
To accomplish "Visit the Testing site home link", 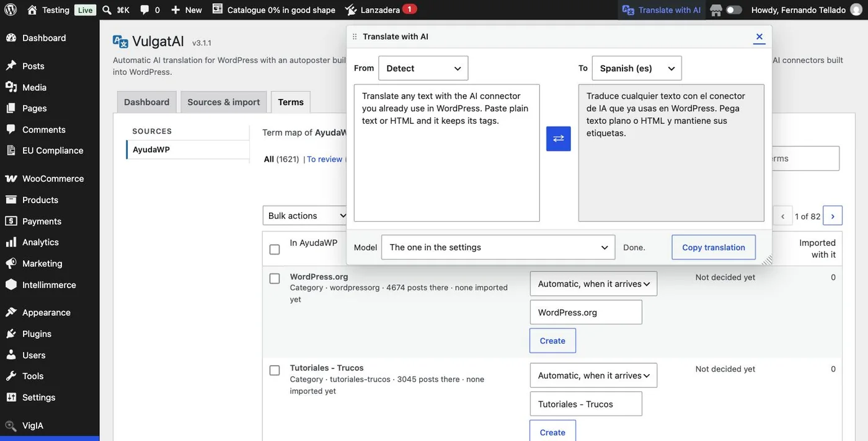I will [48, 10].
